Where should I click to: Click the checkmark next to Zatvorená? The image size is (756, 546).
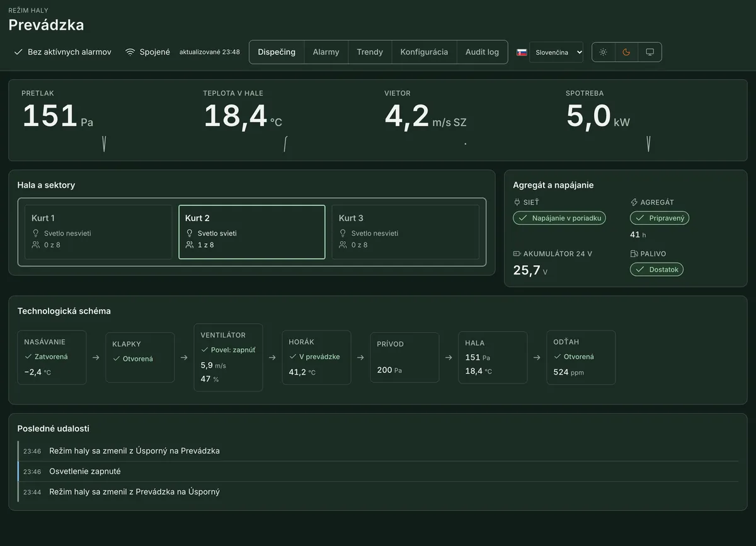[x=28, y=356]
